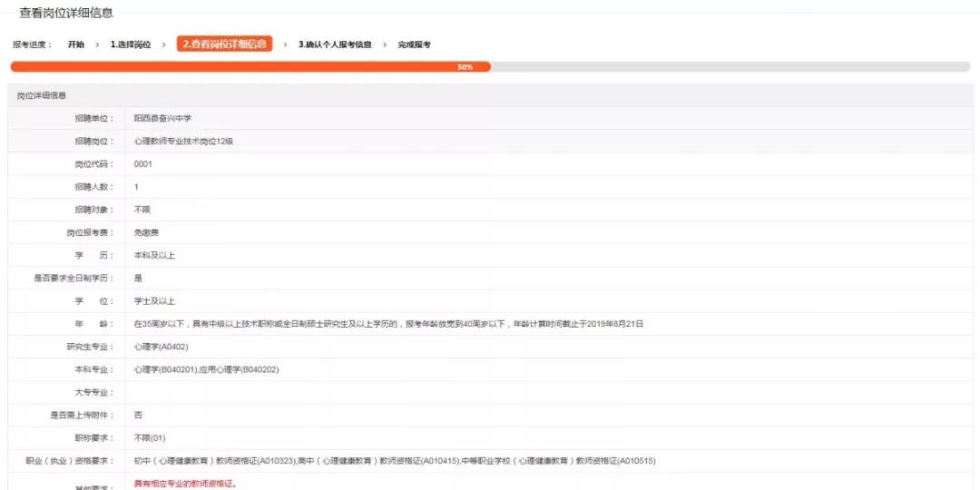Click the arrow right after 1.选择岗位
The image size is (980, 490).
click(x=163, y=44)
